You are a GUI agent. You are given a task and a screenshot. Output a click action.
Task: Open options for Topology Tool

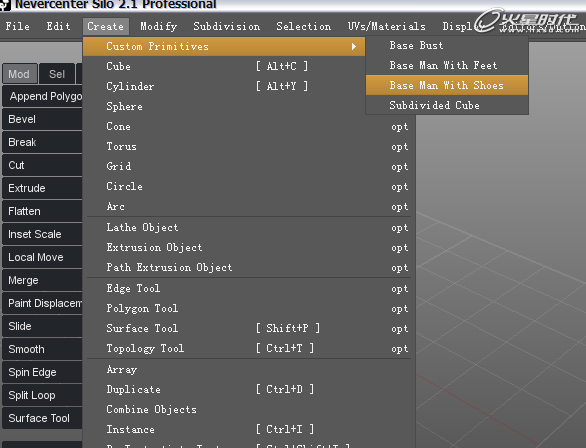(400, 349)
